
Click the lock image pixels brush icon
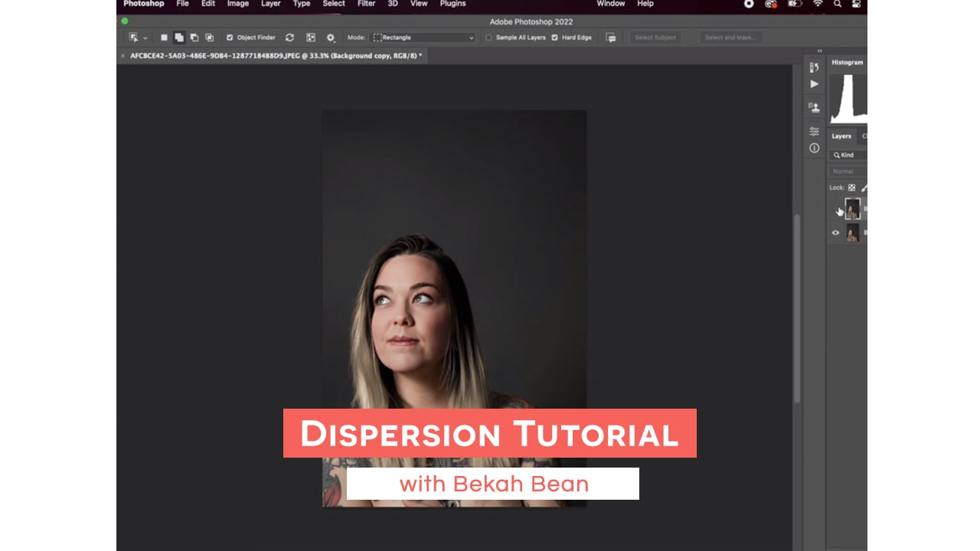coord(864,187)
